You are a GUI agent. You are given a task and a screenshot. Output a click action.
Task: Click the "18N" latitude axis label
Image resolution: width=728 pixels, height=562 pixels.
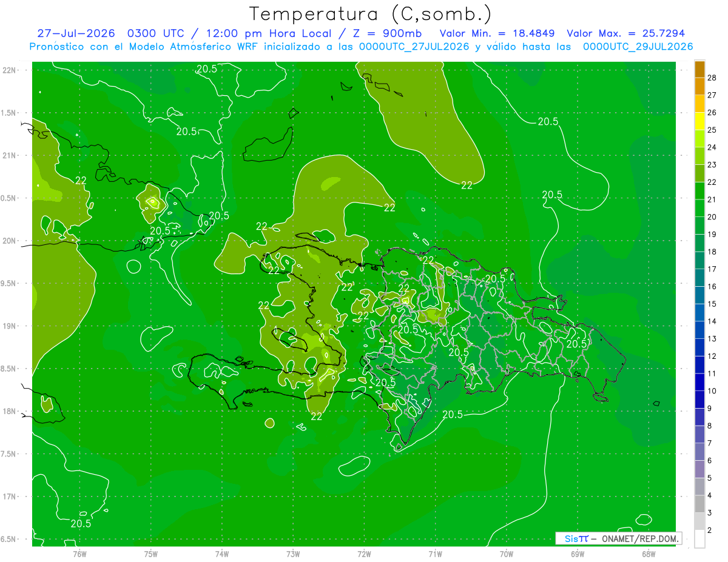coord(9,411)
